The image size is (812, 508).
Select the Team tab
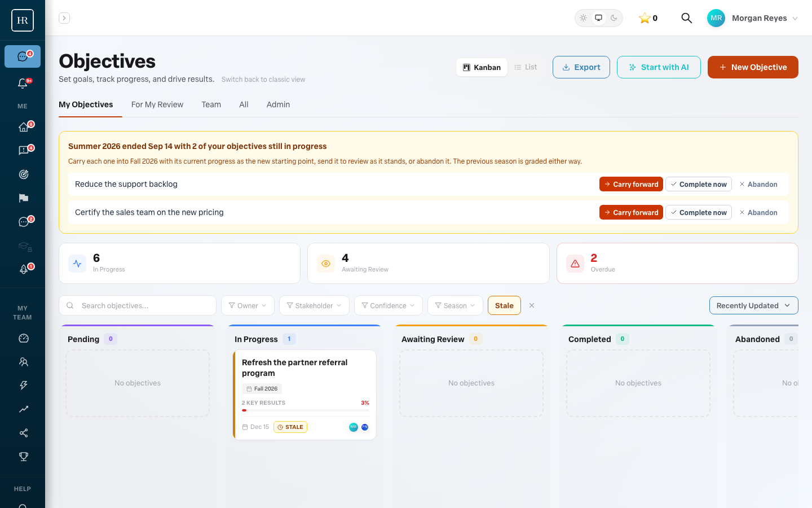[x=211, y=104]
